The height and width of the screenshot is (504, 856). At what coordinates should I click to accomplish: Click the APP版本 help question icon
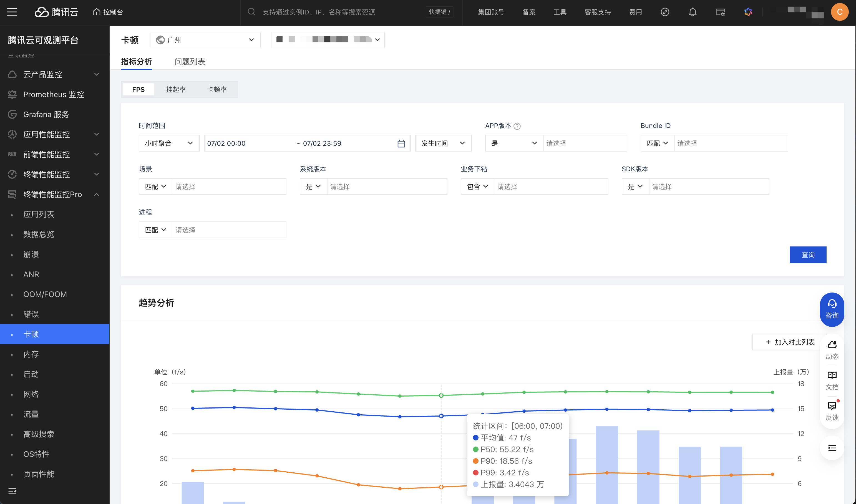click(517, 126)
